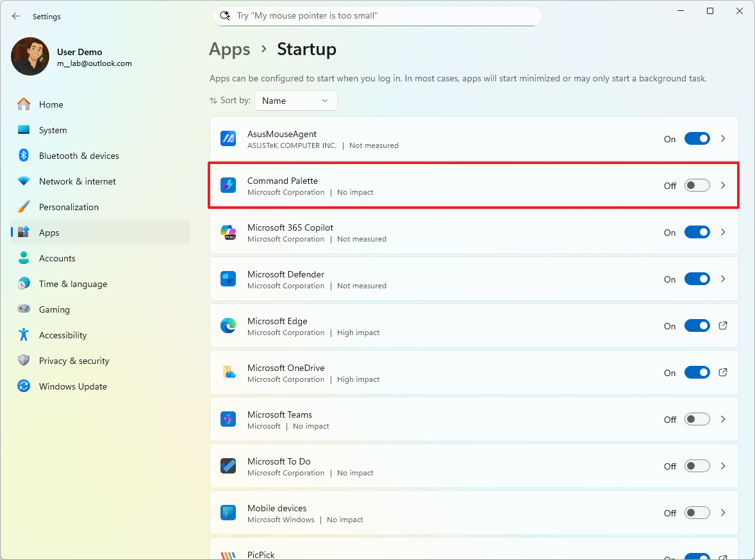Switch to the Personalization section
The width and height of the screenshot is (755, 560).
pos(69,207)
